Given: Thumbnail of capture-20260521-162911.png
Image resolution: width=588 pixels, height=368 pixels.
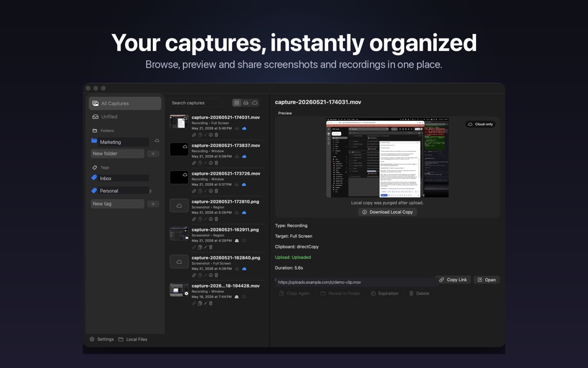Looking at the screenshot, I should pos(179,234).
